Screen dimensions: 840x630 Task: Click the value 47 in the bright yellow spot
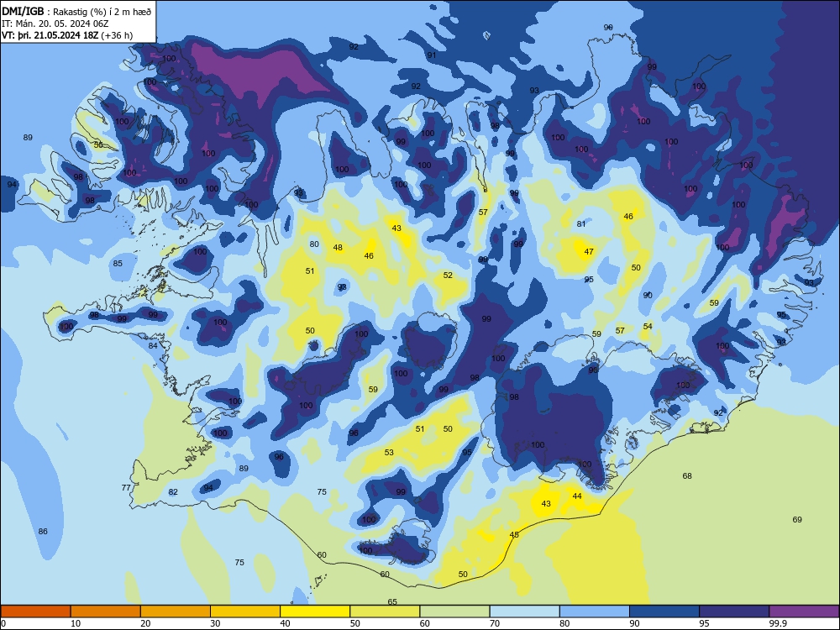[589, 251]
